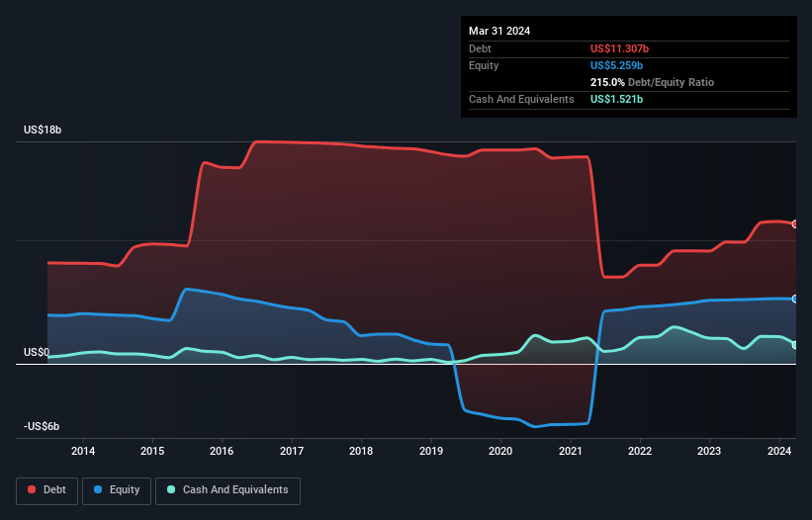Toggle the Equity series legend button

coord(117,490)
